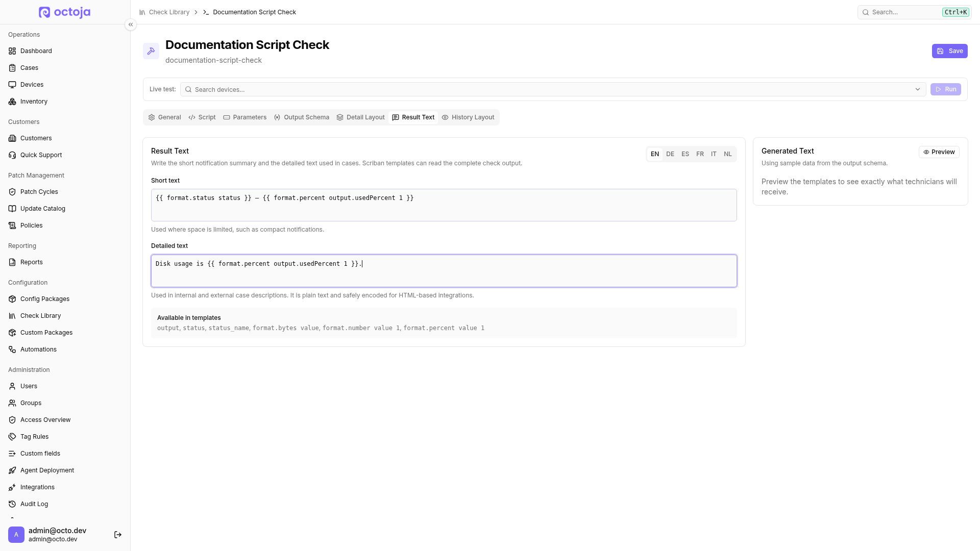Click the Ctrl+K shortcut badge

pyautogui.click(x=955, y=12)
